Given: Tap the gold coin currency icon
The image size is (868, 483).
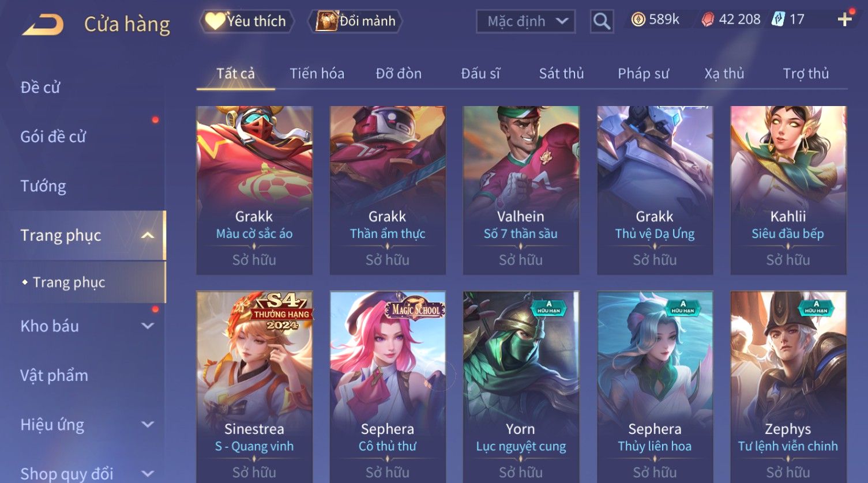Looking at the screenshot, I should (637, 20).
